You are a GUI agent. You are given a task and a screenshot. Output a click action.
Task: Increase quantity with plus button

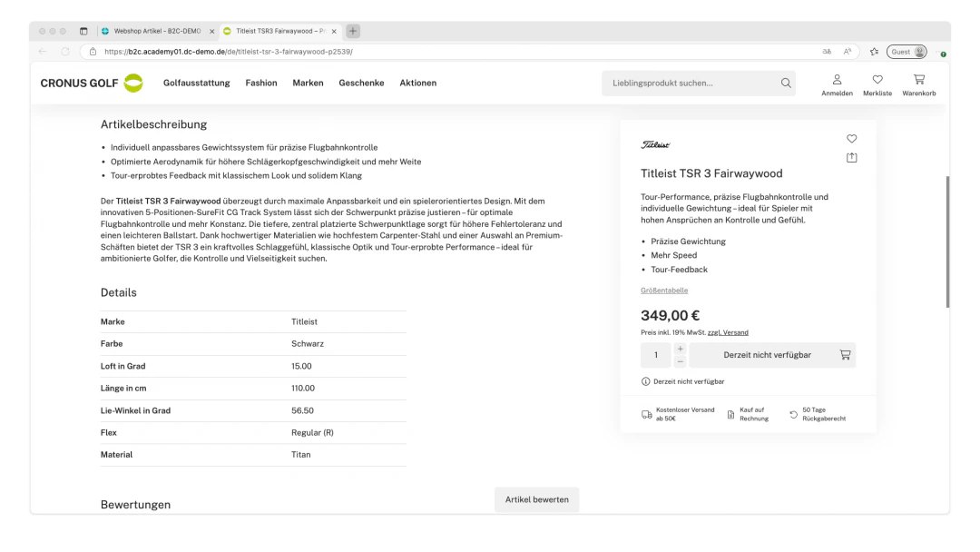pos(680,349)
